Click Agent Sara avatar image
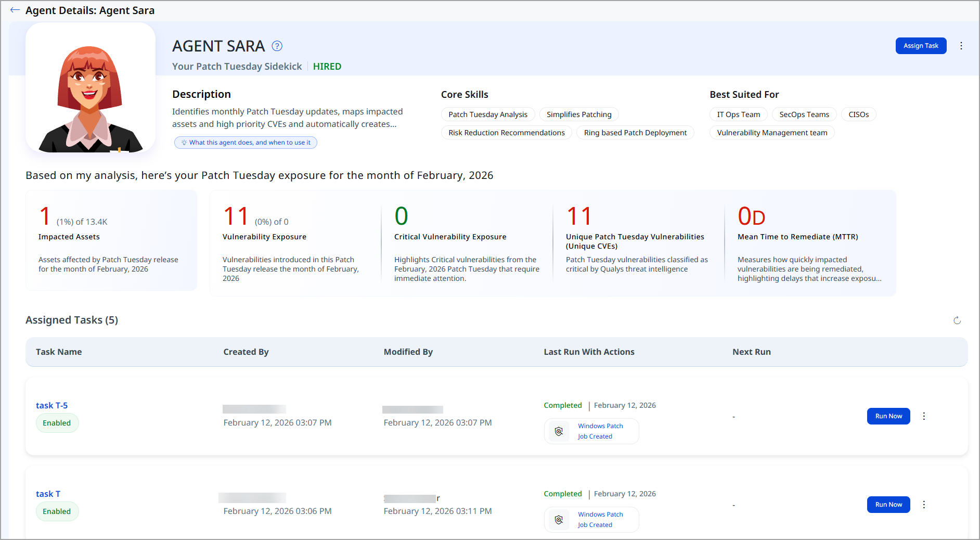This screenshot has width=980, height=540. click(x=91, y=88)
